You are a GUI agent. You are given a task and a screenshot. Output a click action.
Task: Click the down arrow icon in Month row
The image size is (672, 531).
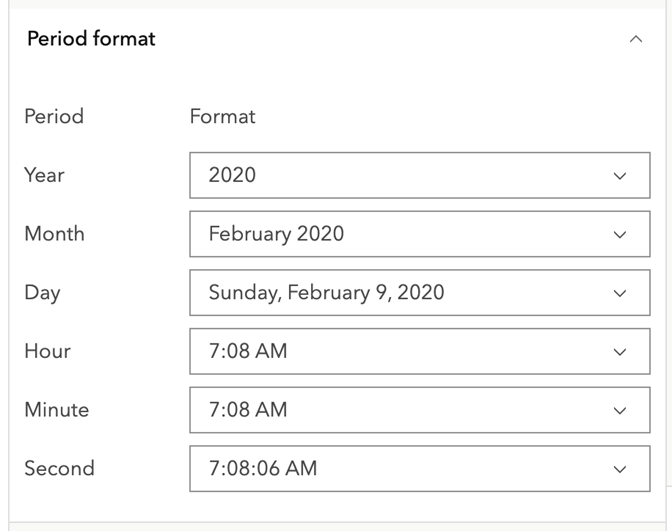tap(620, 235)
